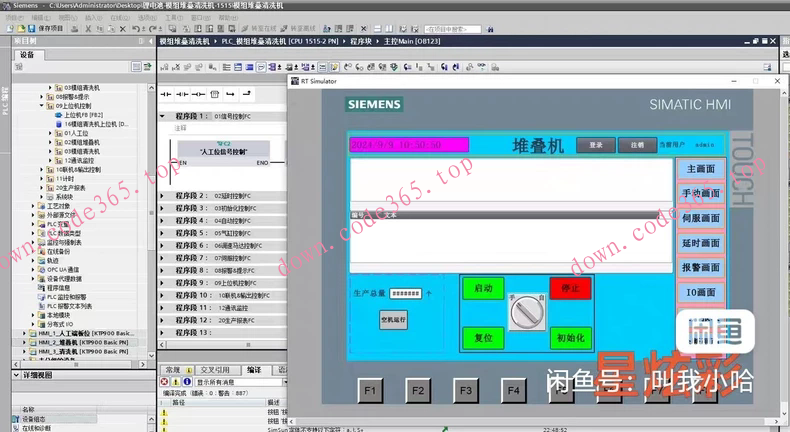Viewport: 790px width, 432px height.
Task: Collapse the 详细视图 detail view panel
Action: (16, 375)
